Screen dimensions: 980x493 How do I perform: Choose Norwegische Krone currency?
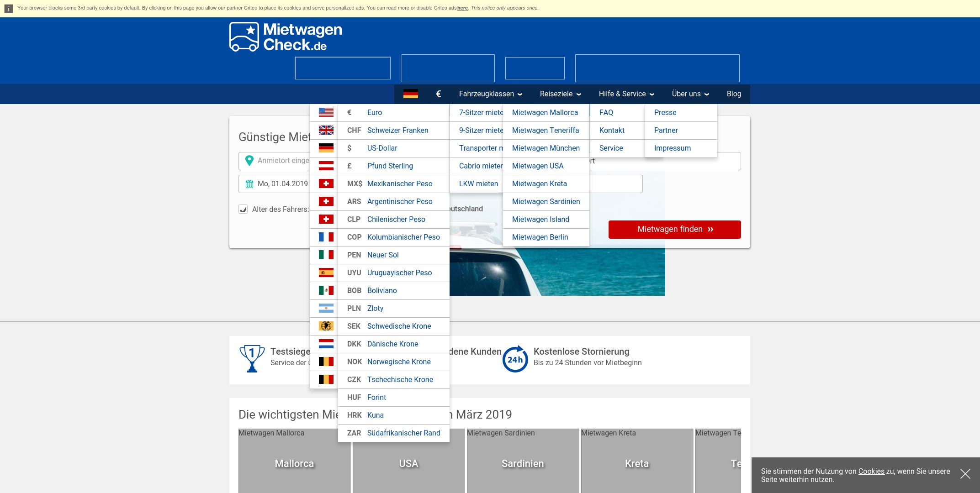point(393,362)
